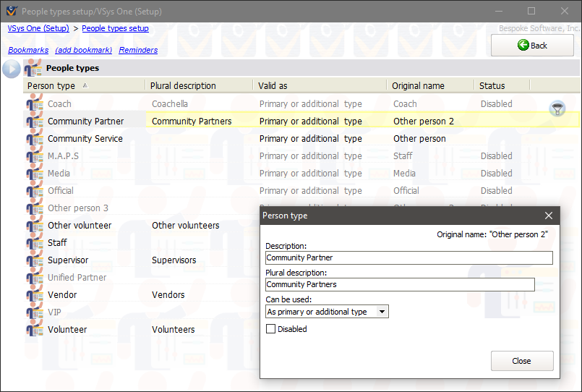Click the Description input field
The width and height of the screenshot is (582, 392).
(408, 257)
